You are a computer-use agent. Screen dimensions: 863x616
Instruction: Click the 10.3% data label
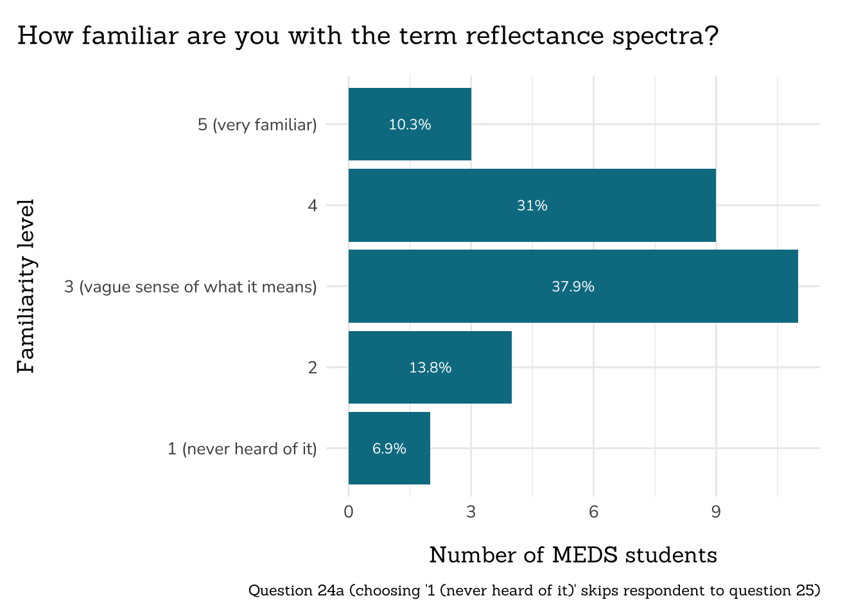[x=410, y=124]
